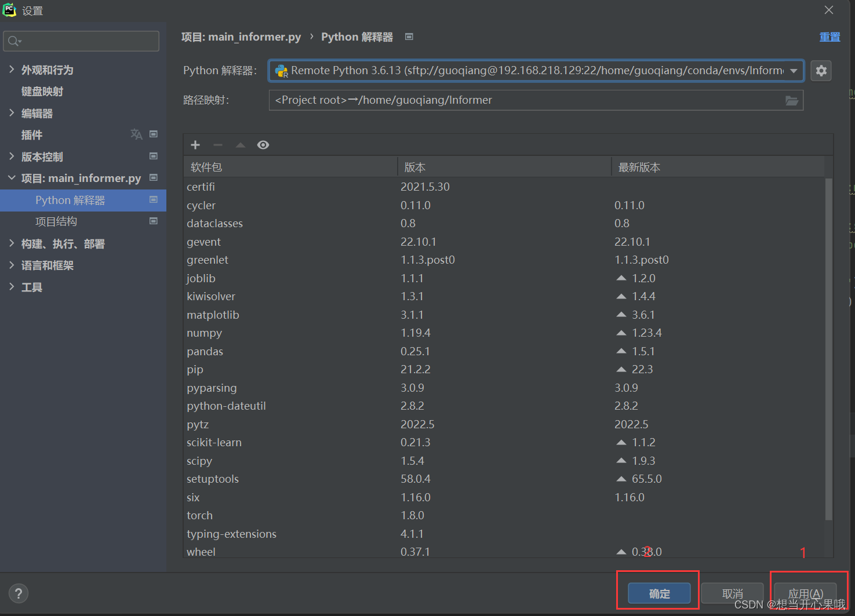This screenshot has height=616, width=855.
Task: Click the settings search field
Action: pyautogui.click(x=81, y=41)
